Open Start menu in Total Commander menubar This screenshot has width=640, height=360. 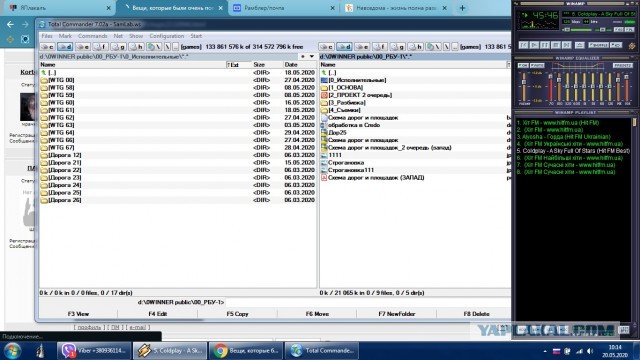(196, 36)
